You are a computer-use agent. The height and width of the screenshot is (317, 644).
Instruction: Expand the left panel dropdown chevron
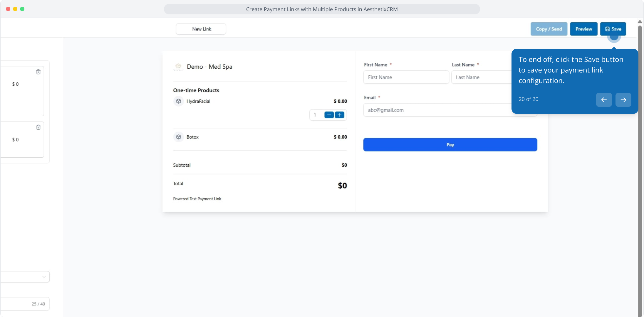point(44,277)
